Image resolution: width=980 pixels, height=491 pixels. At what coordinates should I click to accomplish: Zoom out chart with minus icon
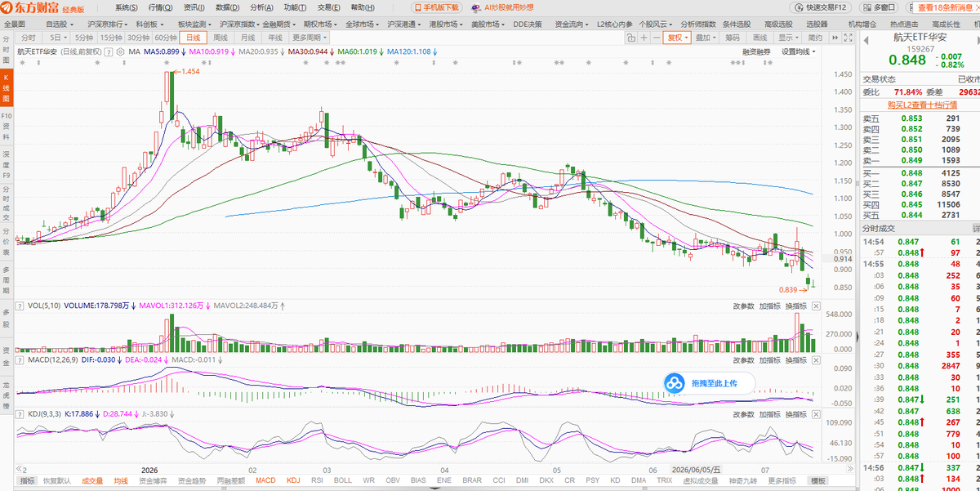point(657,38)
